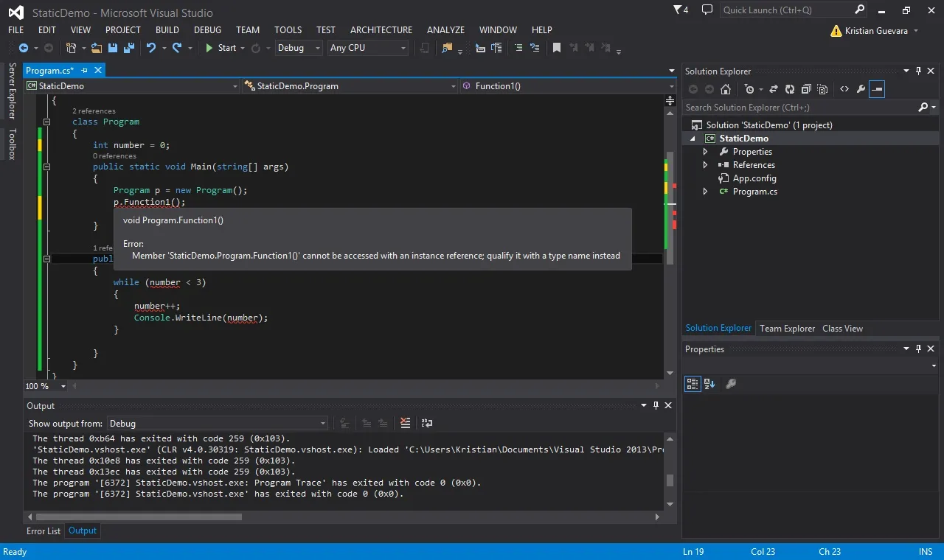Open the notifications flag icon
The image size is (944, 560).
(x=681, y=10)
